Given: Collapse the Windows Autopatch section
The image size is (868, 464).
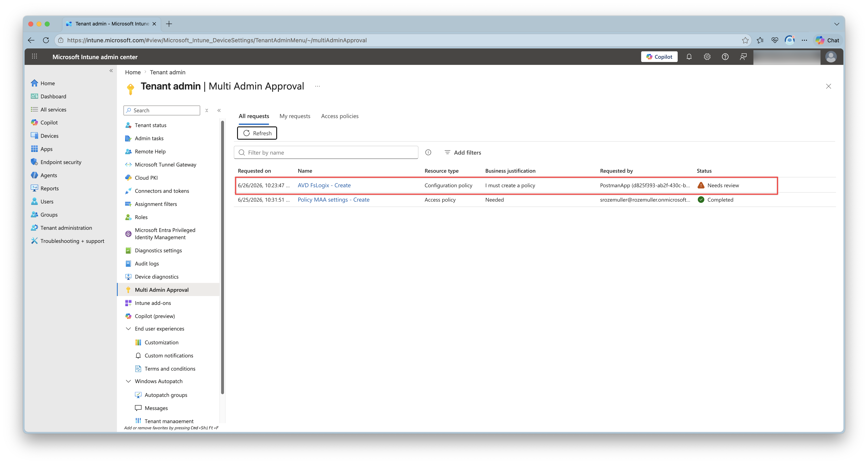Looking at the screenshot, I should (x=128, y=381).
